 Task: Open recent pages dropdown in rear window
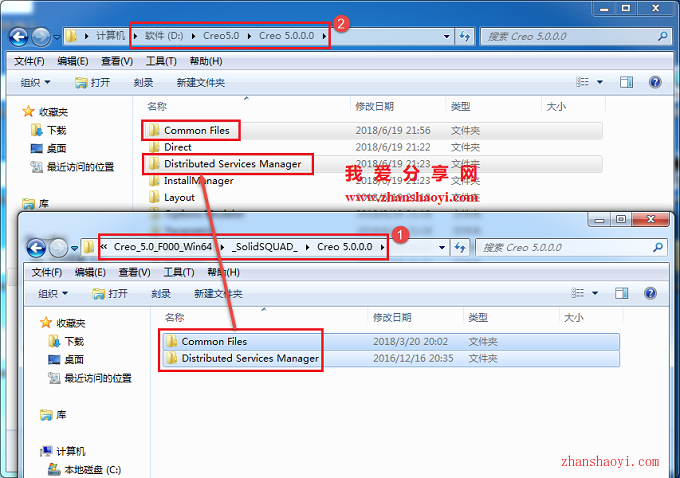coord(56,37)
